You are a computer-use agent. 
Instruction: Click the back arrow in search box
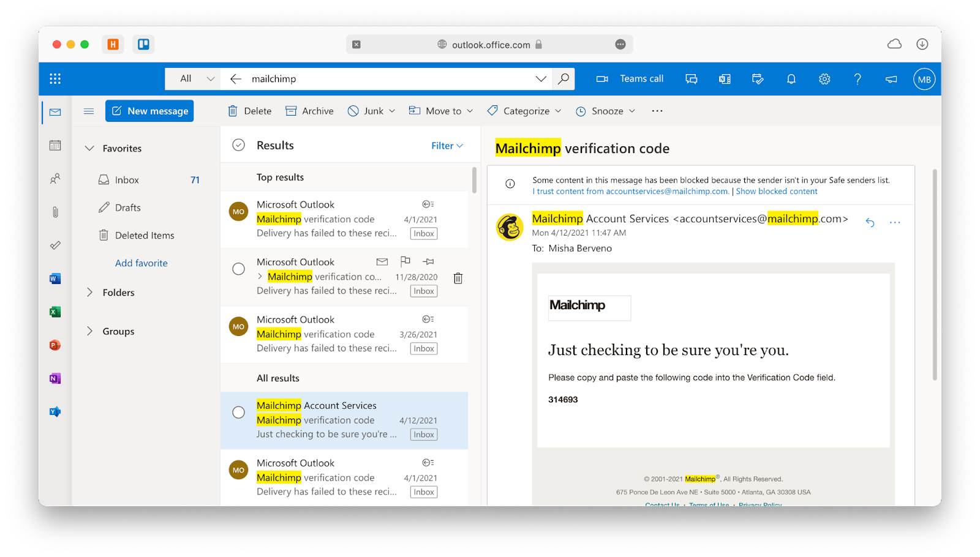point(236,79)
